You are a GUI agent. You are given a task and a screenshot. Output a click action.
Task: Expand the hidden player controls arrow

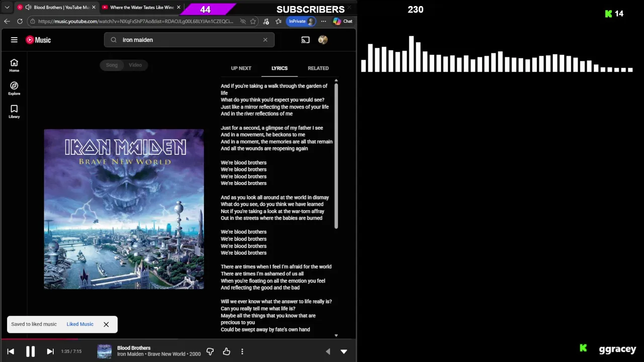click(x=328, y=351)
